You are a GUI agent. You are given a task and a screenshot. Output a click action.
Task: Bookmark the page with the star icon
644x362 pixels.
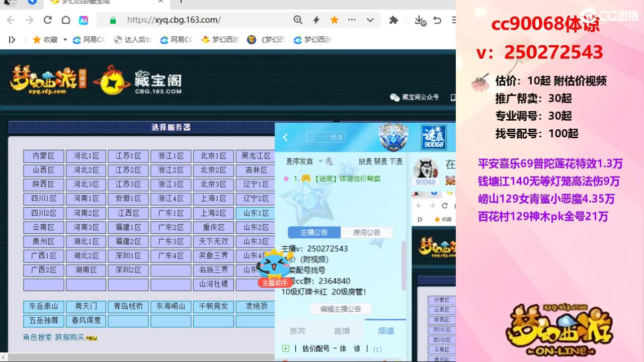(x=334, y=20)
